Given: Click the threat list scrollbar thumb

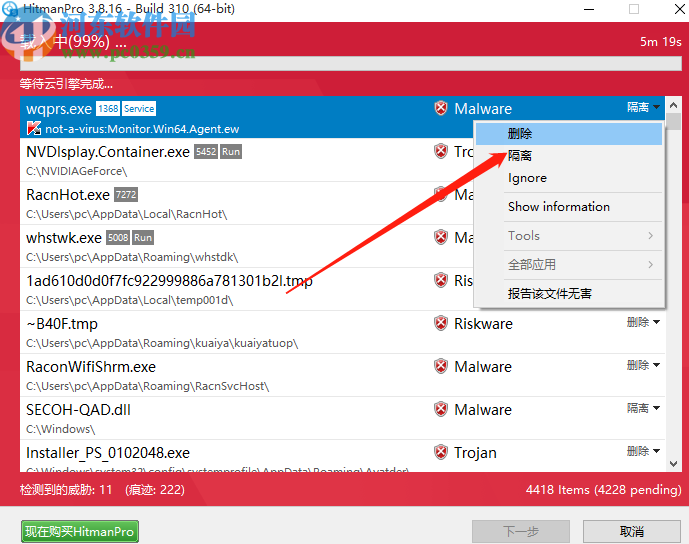Looking at the screenshot, I should tap(673, 121).
